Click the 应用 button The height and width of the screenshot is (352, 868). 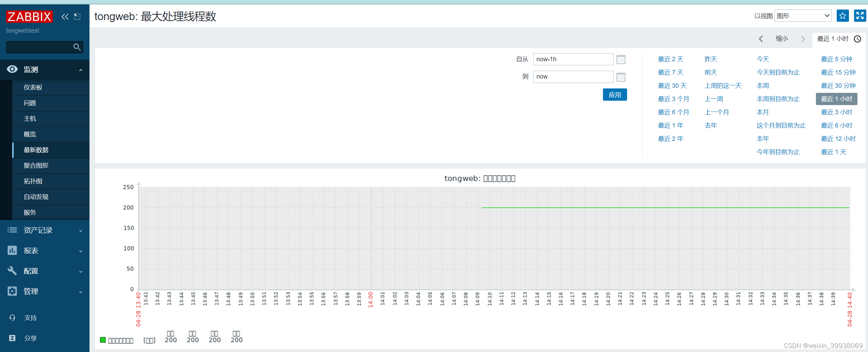click(x=615, y=95)
